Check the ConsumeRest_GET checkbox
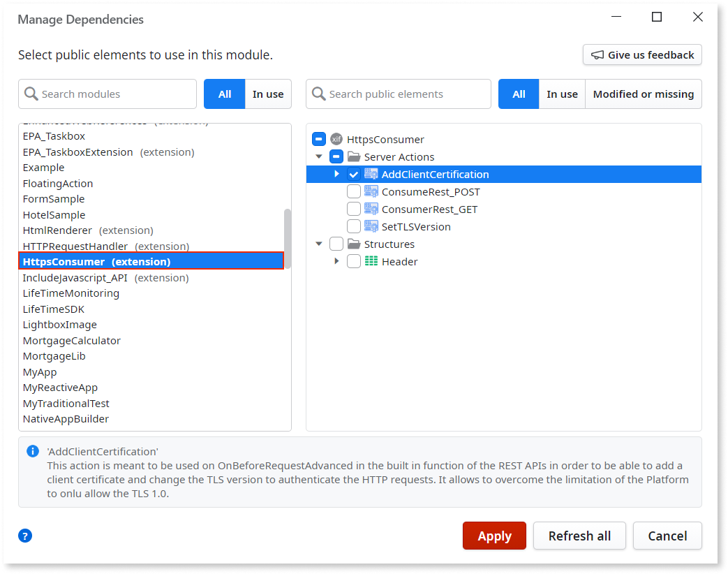 point(353,209)
